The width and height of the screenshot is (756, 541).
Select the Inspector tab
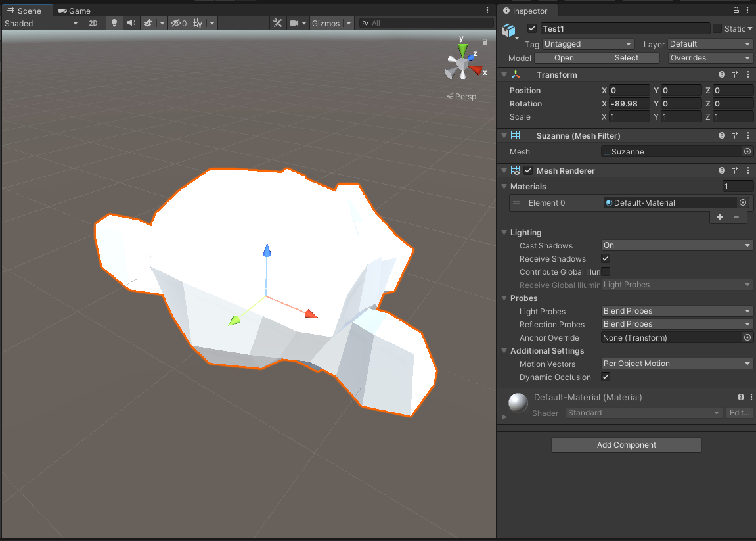(525, 11)
